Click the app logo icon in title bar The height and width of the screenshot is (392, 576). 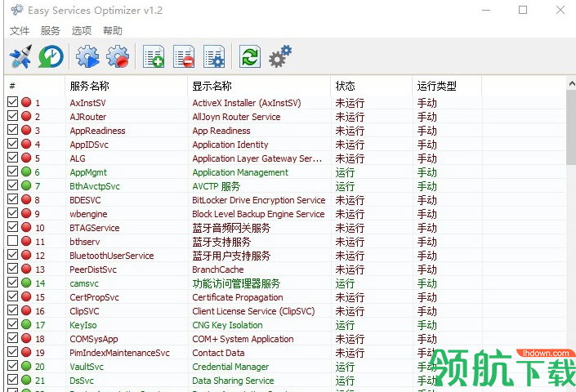pos(17,10)
